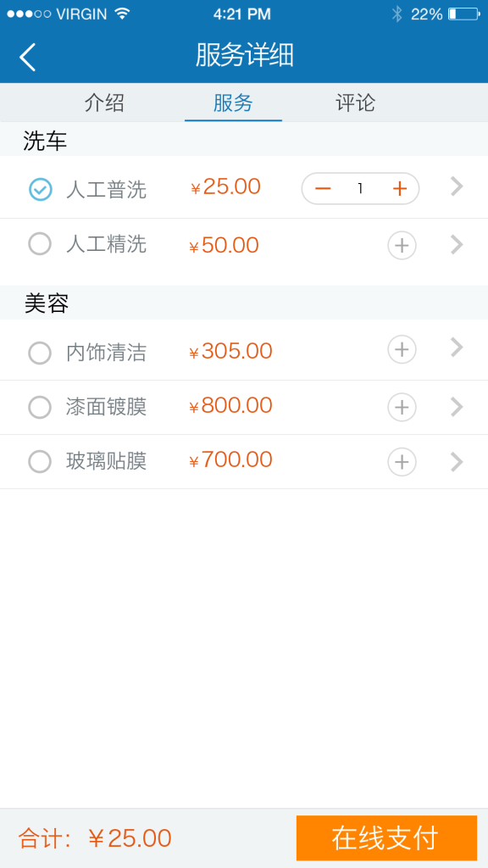Go back using the top-left arrow
Image resolution: width=488 pixels, height=868 pixels.
[28, 57]
